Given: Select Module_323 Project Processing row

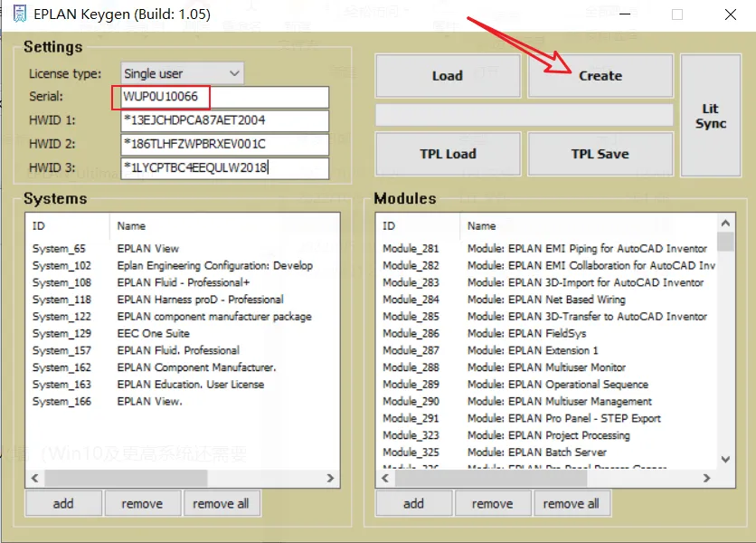Looking at the screenshot, I should [x=547, y=435].
